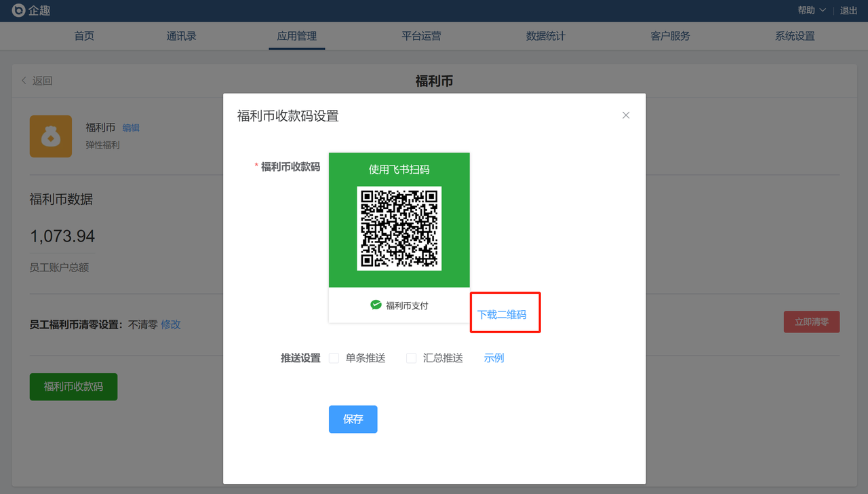Enable the 汇总推送 checkbox

[x=411, y=358]
